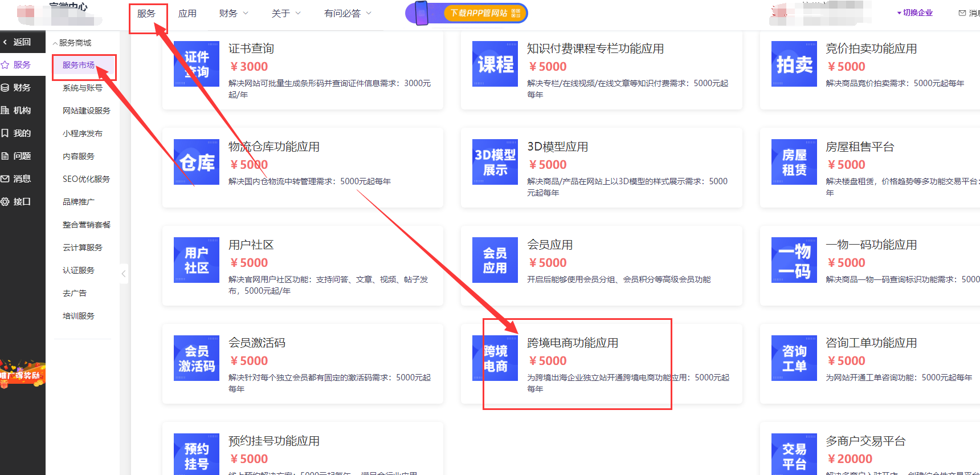Select 网站建设服务 in the sidebar
Image resolution: width=980 pixels, height=475 pixels.
[x=87, y=111]
